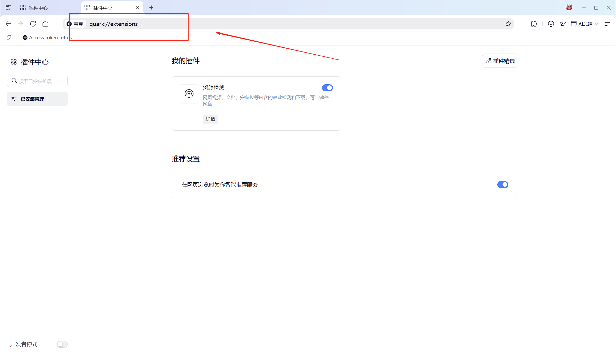Open 详情 for 资源检测 plugin
Screen dimensions: 616x364
tap(210, 119)
